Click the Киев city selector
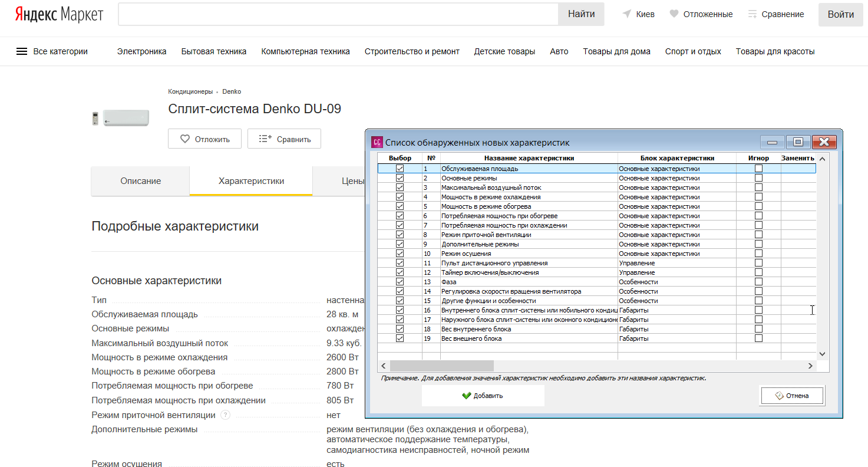The height and width of the screenshot is (467, 868). [x=645, y=14]
